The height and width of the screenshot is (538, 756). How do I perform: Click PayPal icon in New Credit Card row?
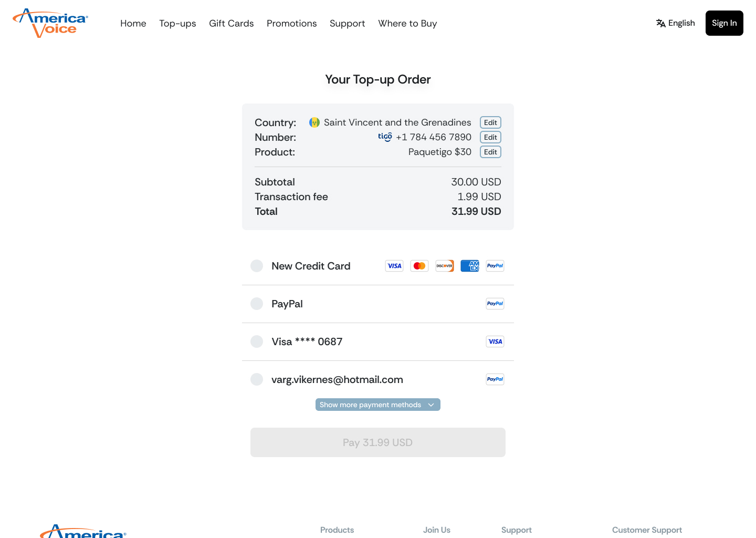point(495,266)
